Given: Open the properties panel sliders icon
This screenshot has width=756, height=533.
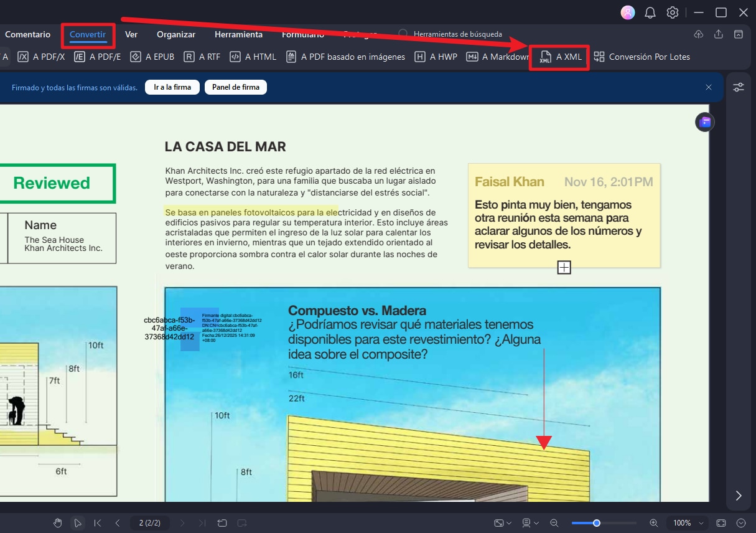Looking at the screenshot, I should coord(739,88).
